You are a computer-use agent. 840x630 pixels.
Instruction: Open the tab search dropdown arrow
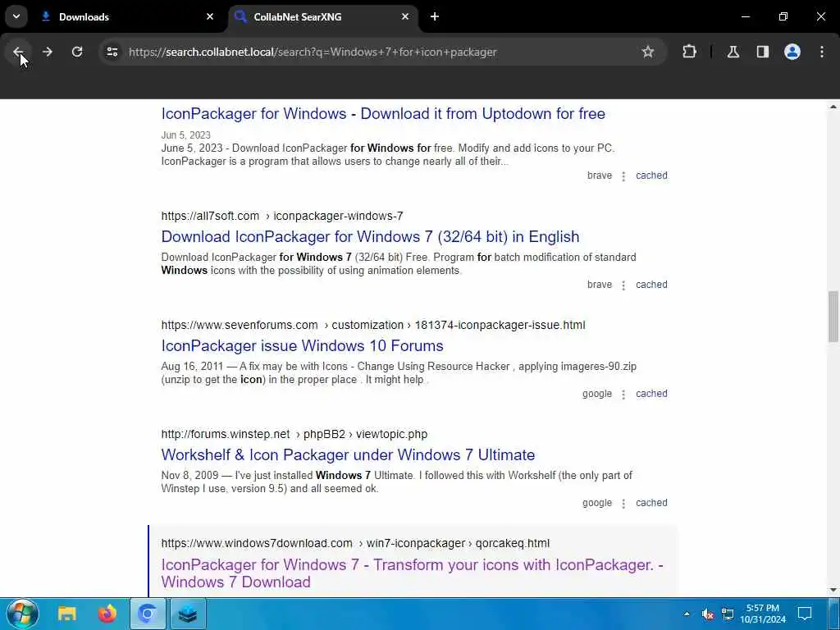click(x=16, y=16)
